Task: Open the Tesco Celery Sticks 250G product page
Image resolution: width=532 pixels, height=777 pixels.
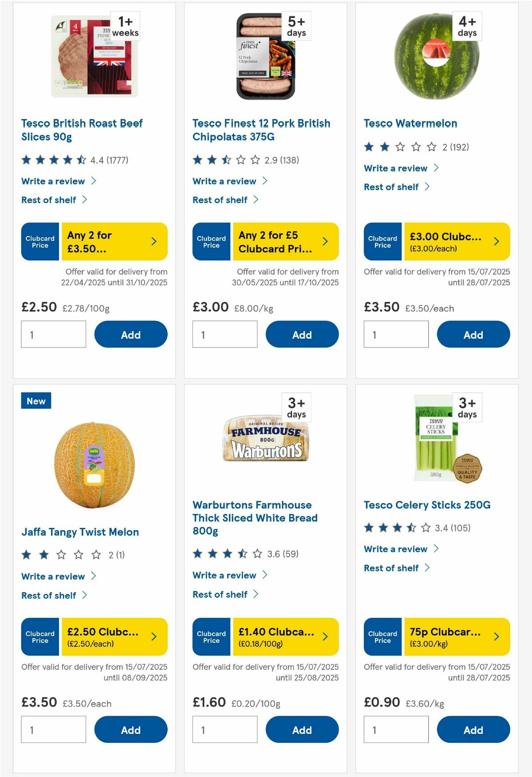Action: 426,505
